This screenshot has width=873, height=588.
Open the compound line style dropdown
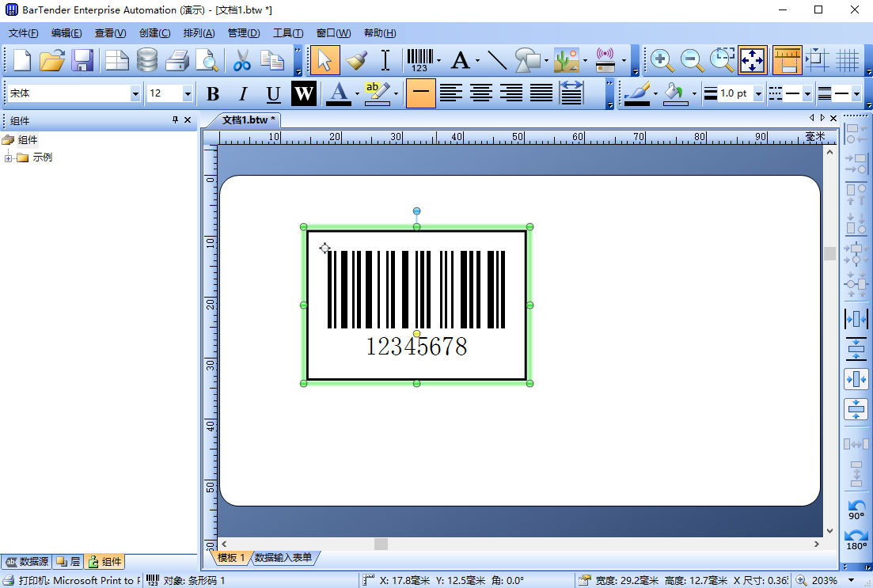click(856, 93)
